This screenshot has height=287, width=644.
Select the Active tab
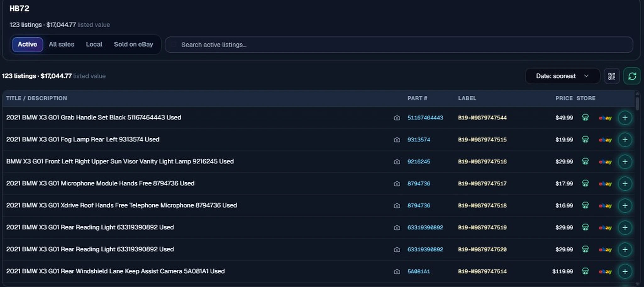(x=27, y=44)
